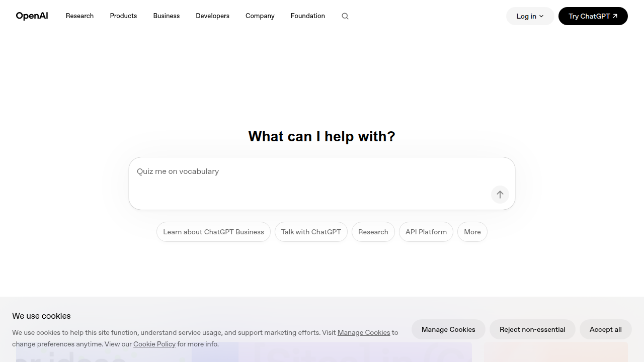Open the Business nav menu
Screen dimensions: 644x362
[167, 16]
